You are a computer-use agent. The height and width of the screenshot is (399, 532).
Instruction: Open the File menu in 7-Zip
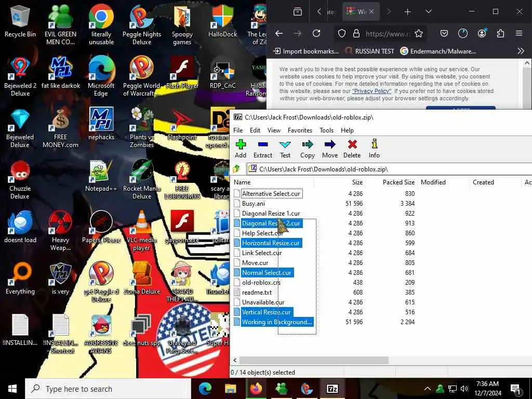[x=238, y=130]
